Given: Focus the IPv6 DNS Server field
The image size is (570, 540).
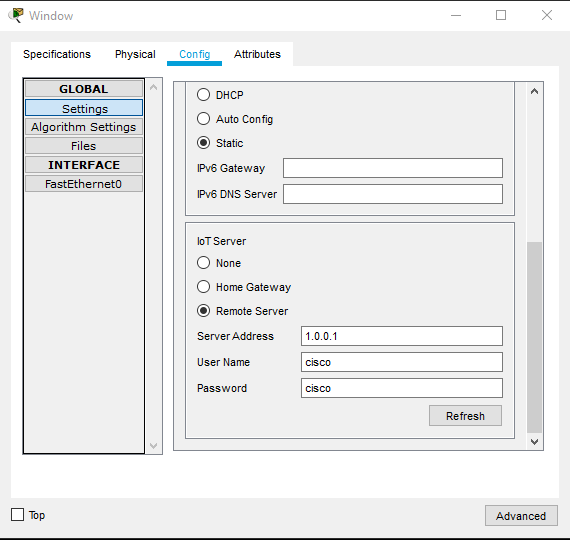Looking at the screenshot, I should click(x=393, y=194).
